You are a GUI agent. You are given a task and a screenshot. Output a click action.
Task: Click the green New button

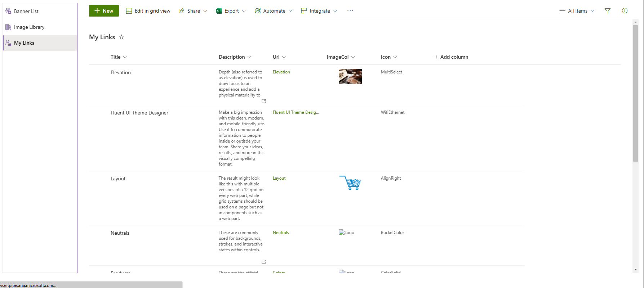pyautogui.click(x=104, y=11)
